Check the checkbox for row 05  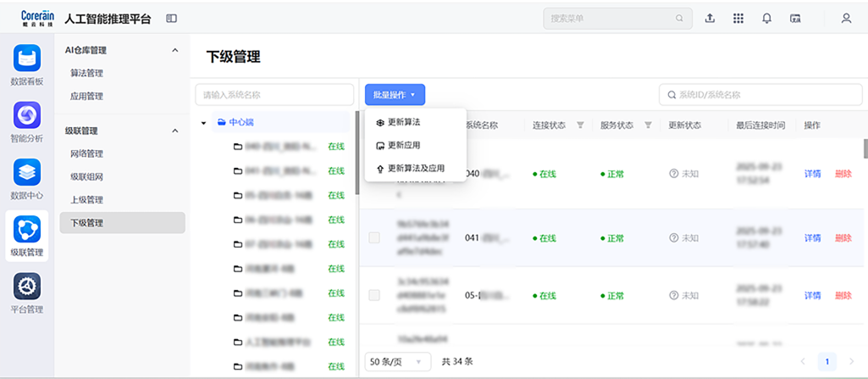point(374,295)
